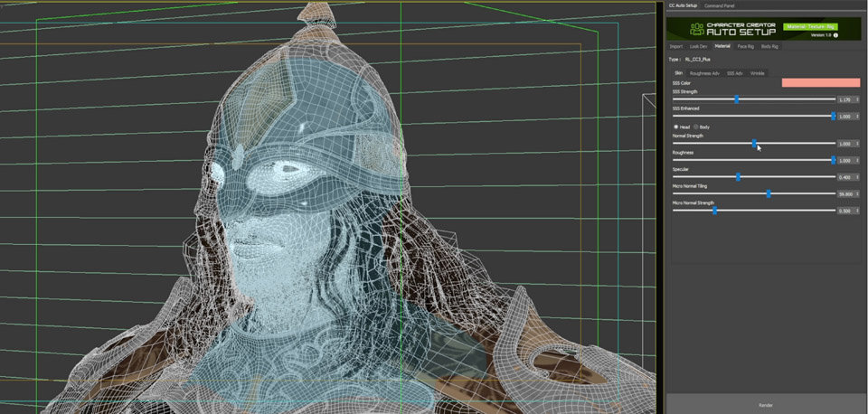Open the SSS Color swatch picker

tap(820, 82)
